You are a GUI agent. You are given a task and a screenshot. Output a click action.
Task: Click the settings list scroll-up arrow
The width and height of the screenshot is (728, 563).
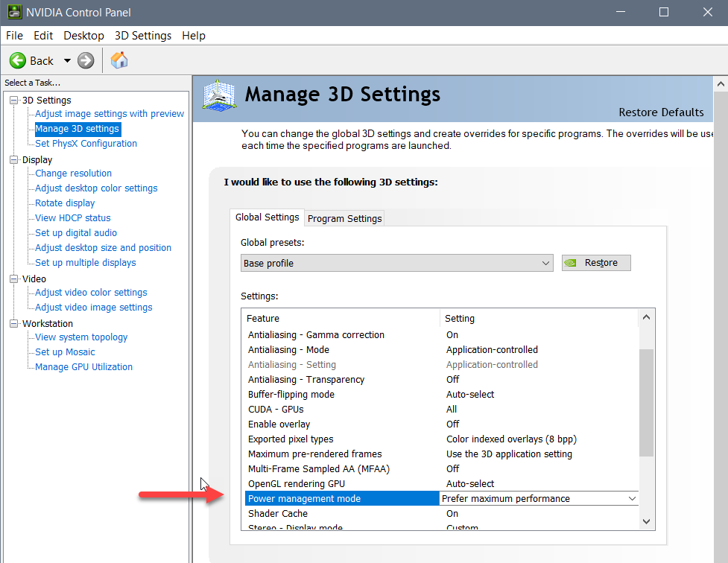click(x=646, y=317)
